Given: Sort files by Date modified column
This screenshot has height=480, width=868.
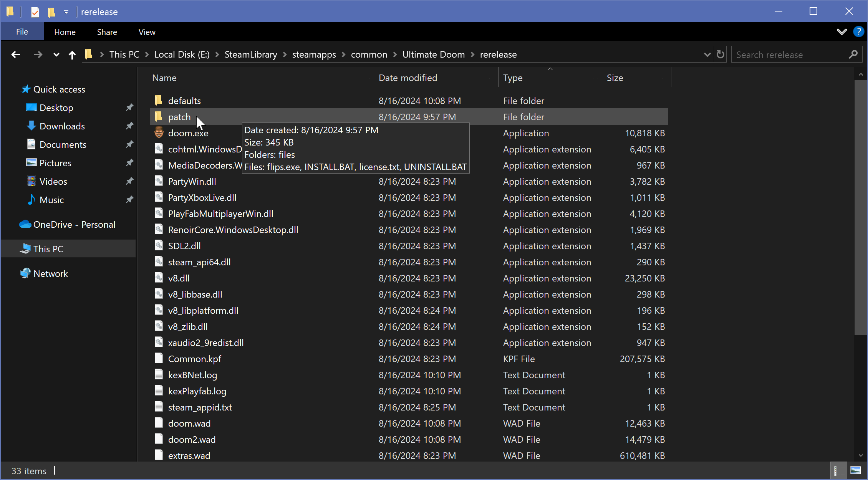Looking at the screenshot, I should click(x=407, y=78).
